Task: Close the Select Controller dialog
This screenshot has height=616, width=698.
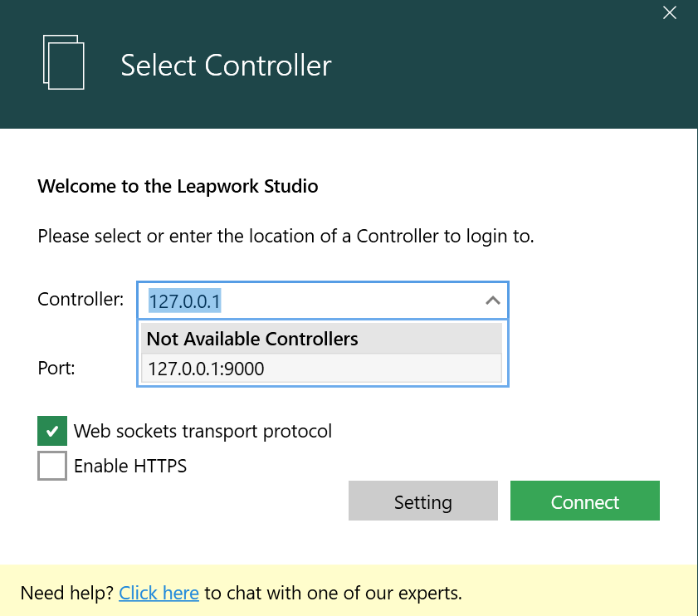Action: tap(670, 12)
